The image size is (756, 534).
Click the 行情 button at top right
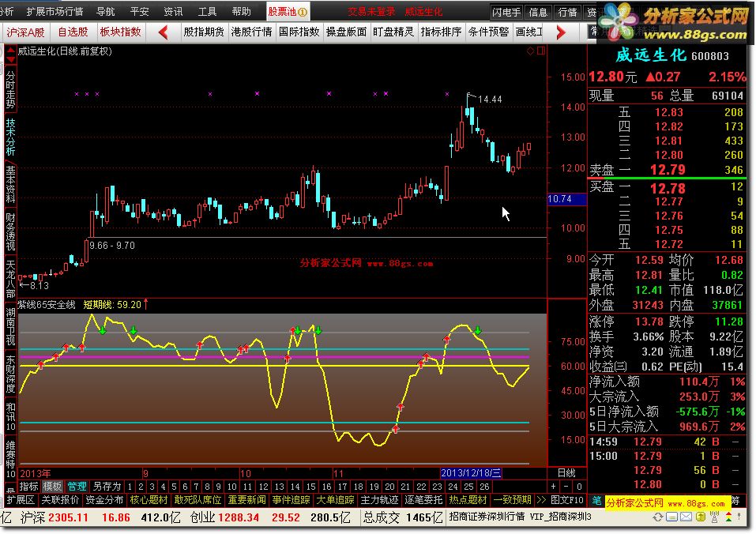click(567, 12)
